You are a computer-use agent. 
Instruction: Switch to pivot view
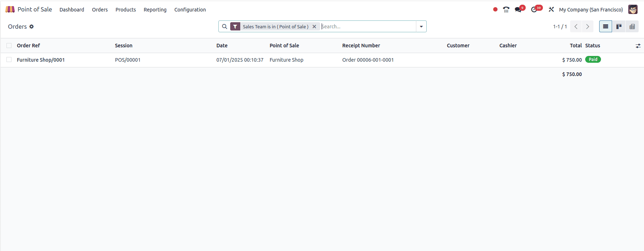(632, 27)
